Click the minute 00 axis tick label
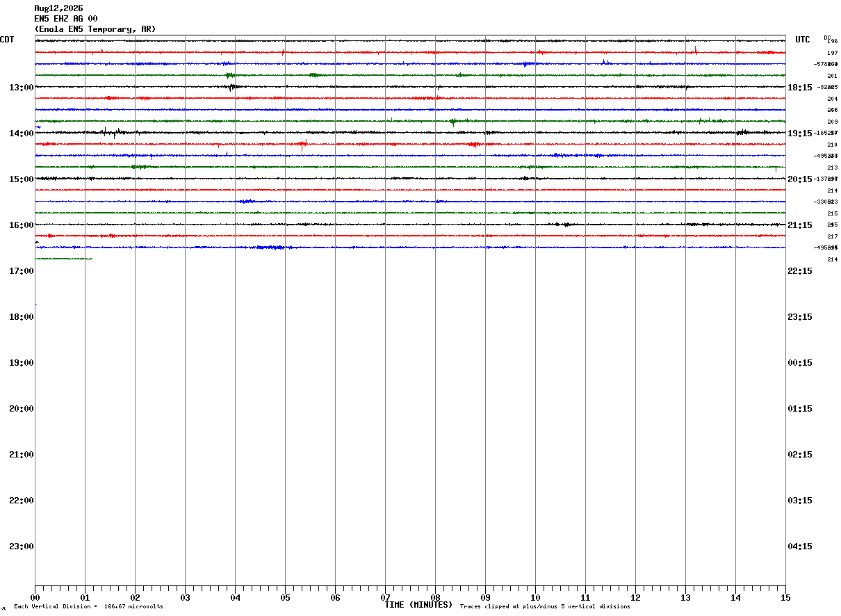This screenshot has width=841, height=616. (35, 598)
